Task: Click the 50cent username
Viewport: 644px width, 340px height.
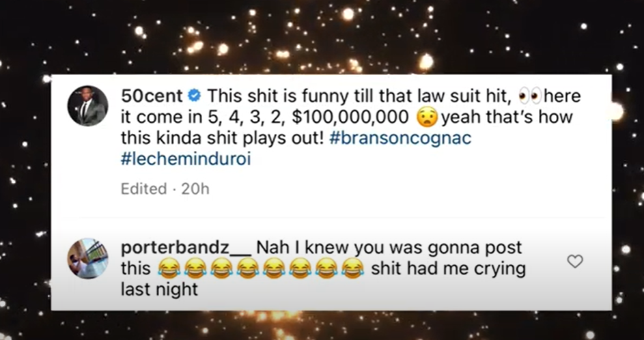Action: (152, 96)
